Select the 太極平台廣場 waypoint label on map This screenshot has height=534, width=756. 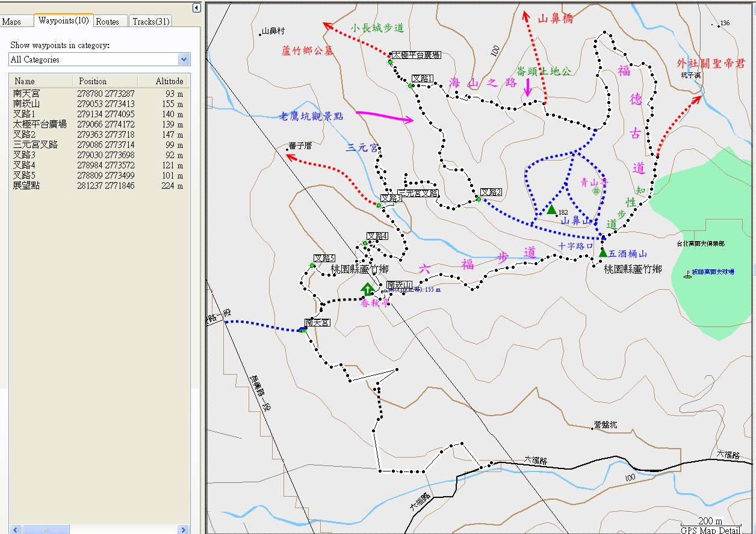pyautogui.click(x=416, y=55)
